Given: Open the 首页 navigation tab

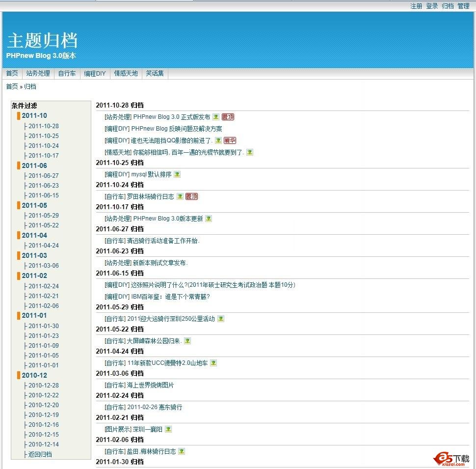Looking at the screenshot, I should pos(12,73).
